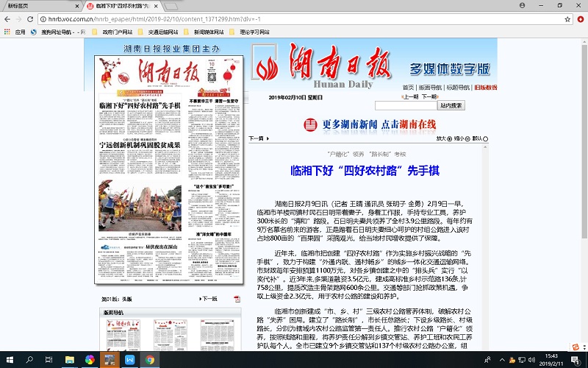This screenshot has width=588, height=368.
Task: Open the People icon in system tray
Action: [x=487, y=360]
